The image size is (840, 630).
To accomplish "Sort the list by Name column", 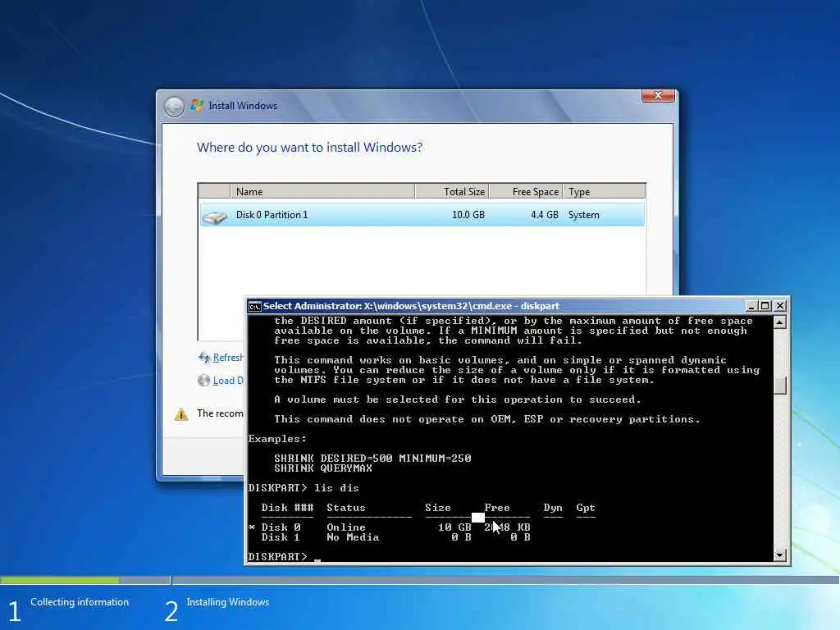I will tap(322, 191).
